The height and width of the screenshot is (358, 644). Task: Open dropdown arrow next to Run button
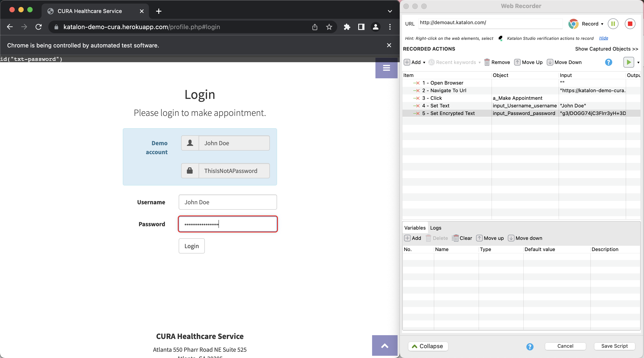pyautogui.click(x=638, y=63)
